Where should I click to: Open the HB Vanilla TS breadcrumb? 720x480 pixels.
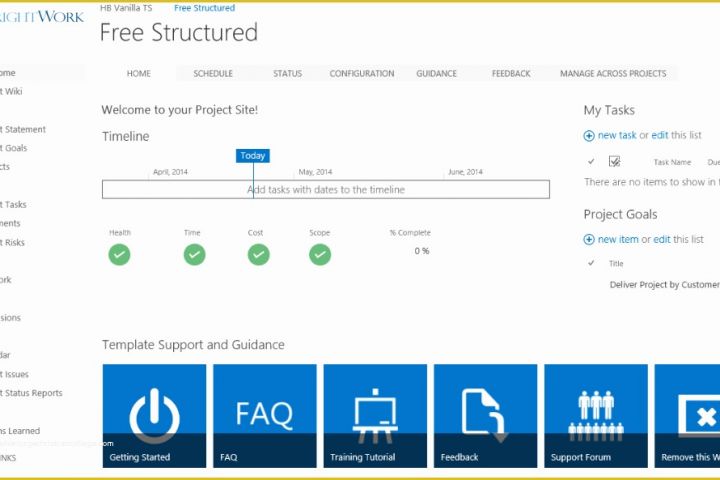coord(126,8)
